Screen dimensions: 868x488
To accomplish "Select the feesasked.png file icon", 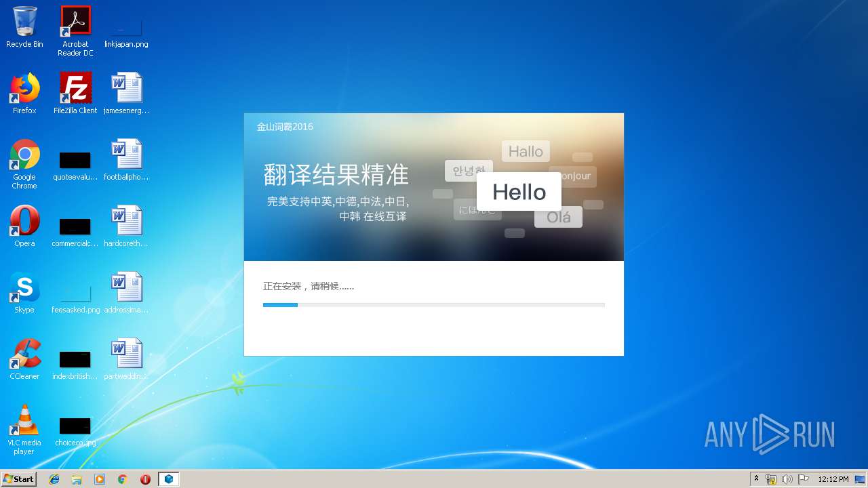I will tap(75, 298).
